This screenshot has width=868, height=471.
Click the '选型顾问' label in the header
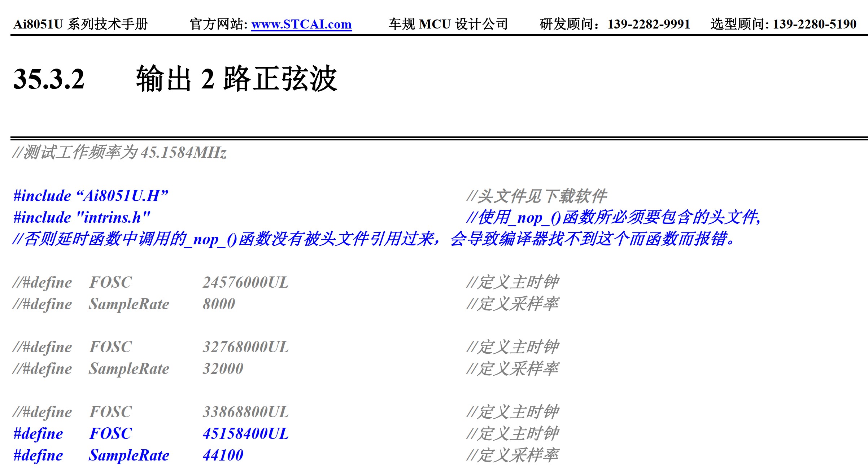(x=737, y=24)
